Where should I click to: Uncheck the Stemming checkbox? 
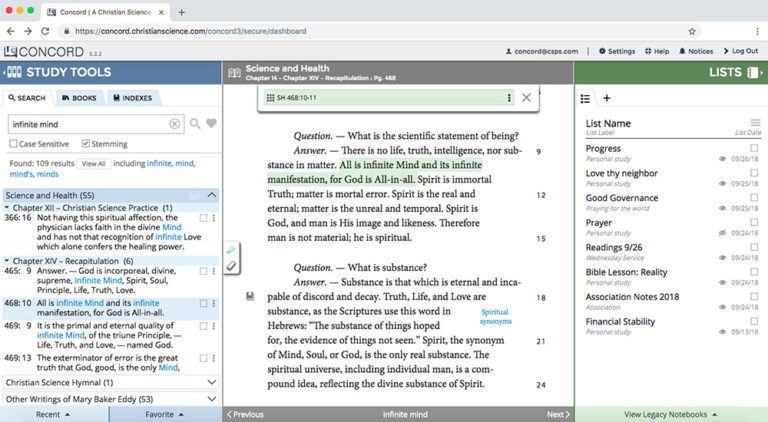pyautogui.click(x=86, y=144)
